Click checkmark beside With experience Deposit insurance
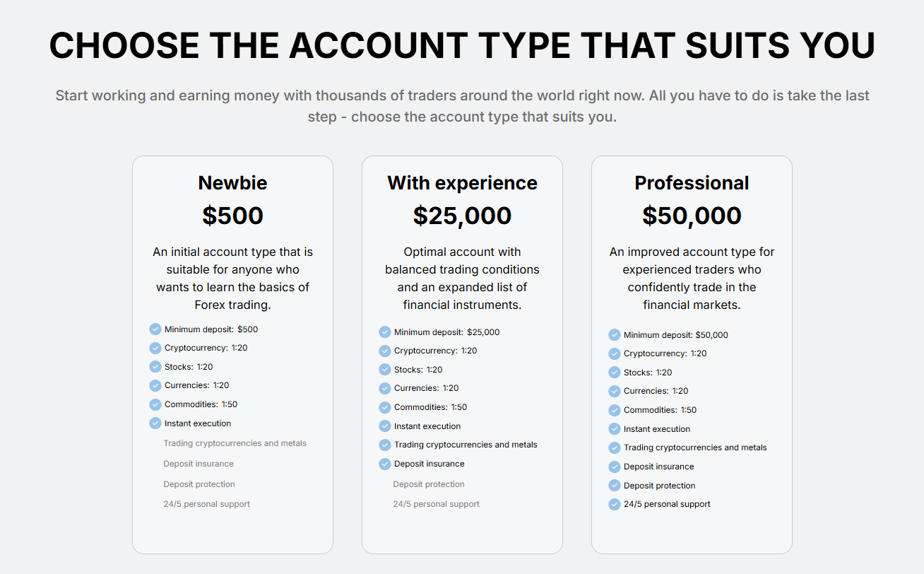 tap(385, 464)
